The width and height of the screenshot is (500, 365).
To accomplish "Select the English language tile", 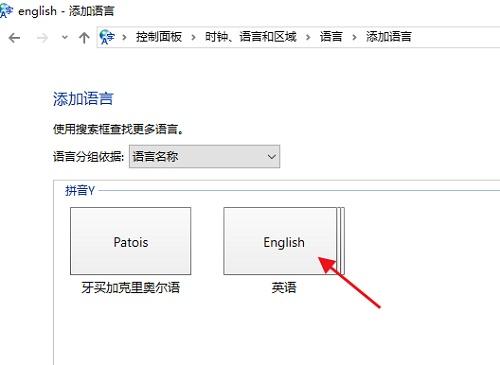I will pos(284,241).
